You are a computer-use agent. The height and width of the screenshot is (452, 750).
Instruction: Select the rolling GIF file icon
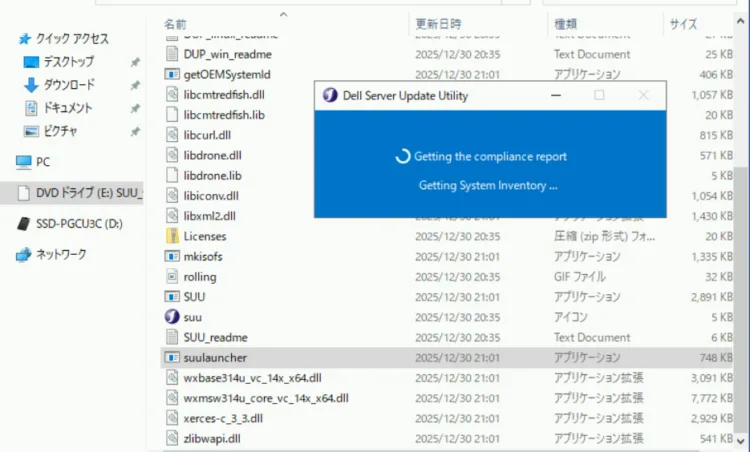click(x=172, y=277)
